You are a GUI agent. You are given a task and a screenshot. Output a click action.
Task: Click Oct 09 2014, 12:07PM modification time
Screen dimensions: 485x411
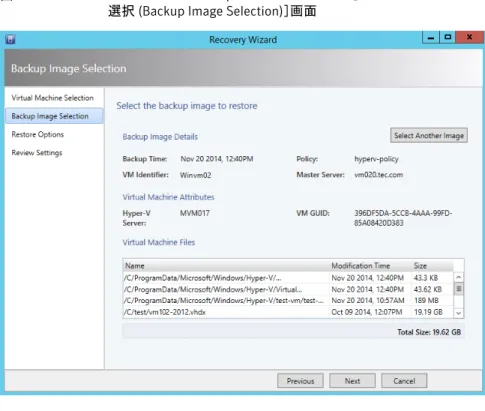[x=367, y=312]
